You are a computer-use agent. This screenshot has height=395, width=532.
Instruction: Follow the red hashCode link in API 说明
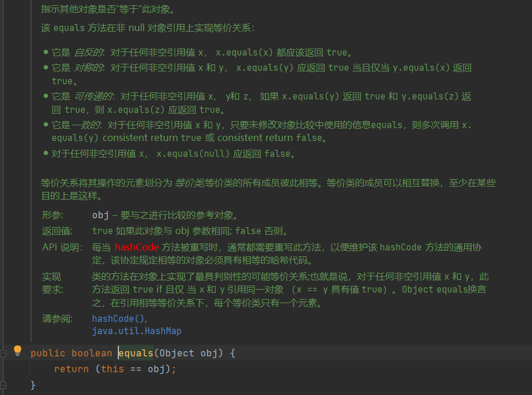coord(137,247)
